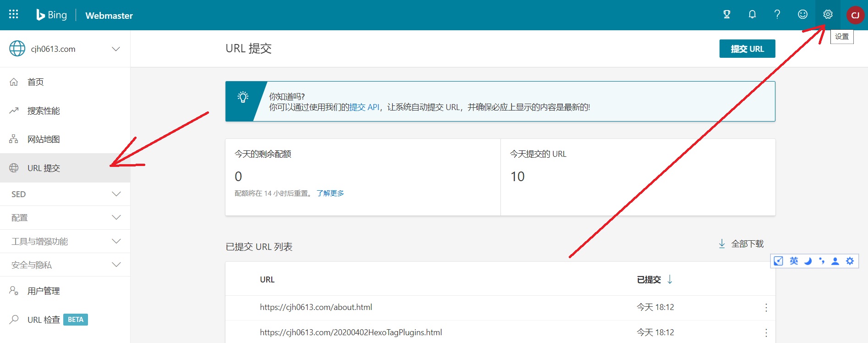Click the IME user person icon
The width and height of the screenshot is (868, 343).
[835, 261]
